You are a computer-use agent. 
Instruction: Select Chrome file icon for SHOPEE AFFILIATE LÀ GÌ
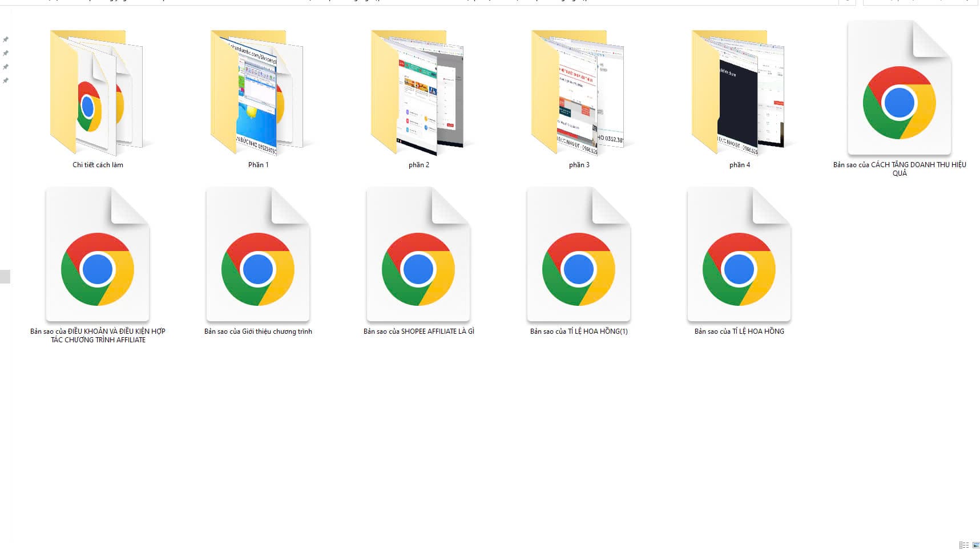[x=418, y=254]
